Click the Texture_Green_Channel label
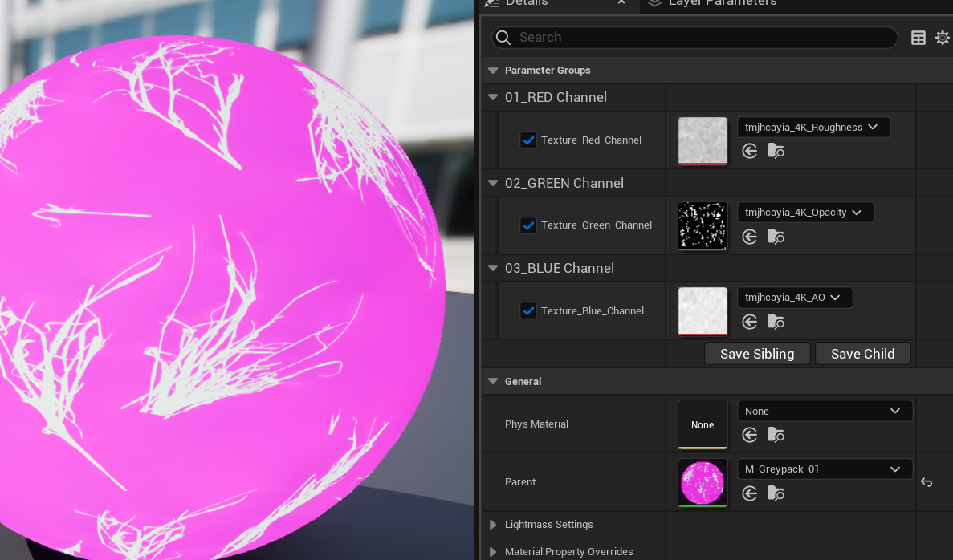Viewport: 953px width, 560px height. click(x=597, y=225)
